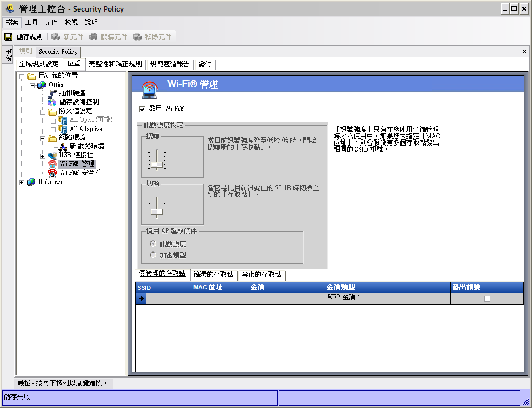Click the 金鑰類型 column header
Screen dimensions: 532x408
[388, 287]
